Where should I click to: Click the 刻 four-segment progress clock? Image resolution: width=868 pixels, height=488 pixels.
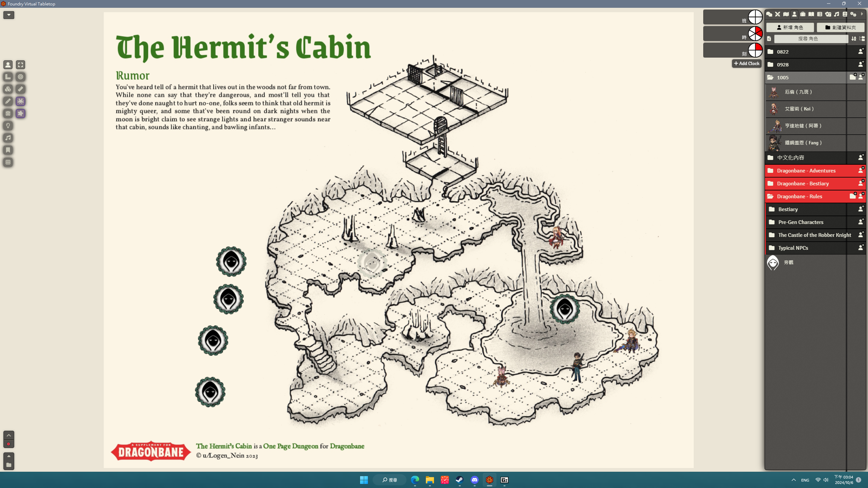click(755, 50)
